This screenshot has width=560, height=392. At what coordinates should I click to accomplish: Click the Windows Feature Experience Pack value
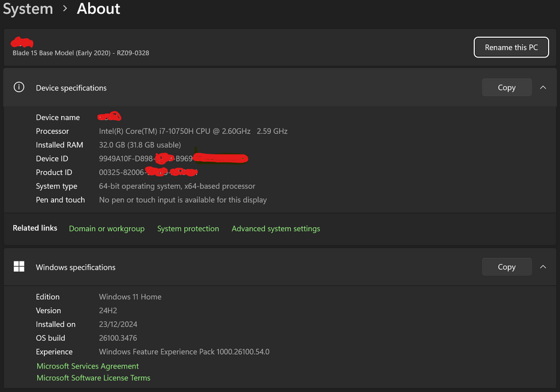(x=184, y=352)
